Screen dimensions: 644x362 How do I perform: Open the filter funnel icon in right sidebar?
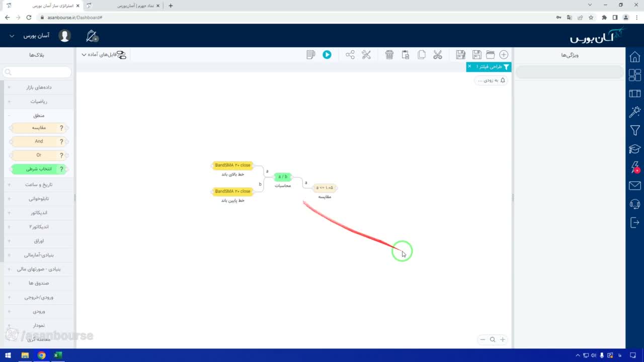(x=635, y=131)
